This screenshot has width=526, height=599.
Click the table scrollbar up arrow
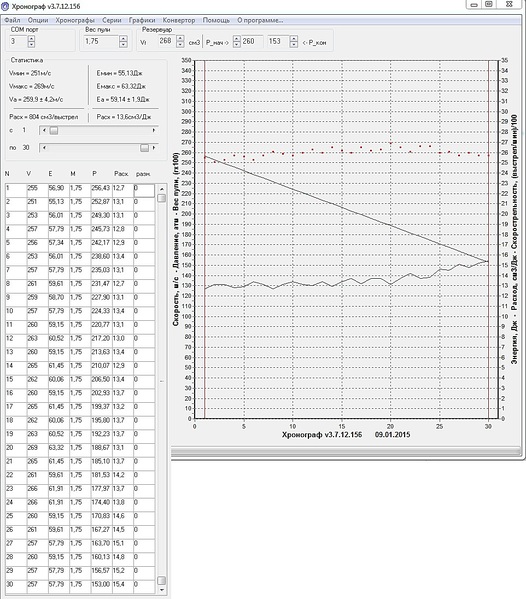click(162, 189)
